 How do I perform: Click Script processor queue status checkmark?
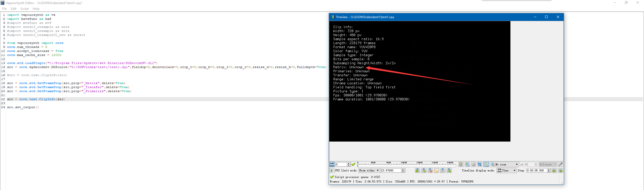point(332,177)
